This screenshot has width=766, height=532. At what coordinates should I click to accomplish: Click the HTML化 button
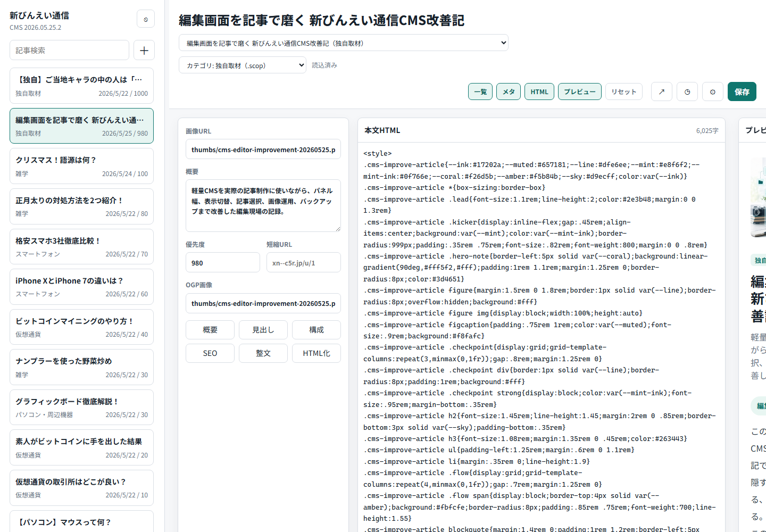tap(317, 353)
